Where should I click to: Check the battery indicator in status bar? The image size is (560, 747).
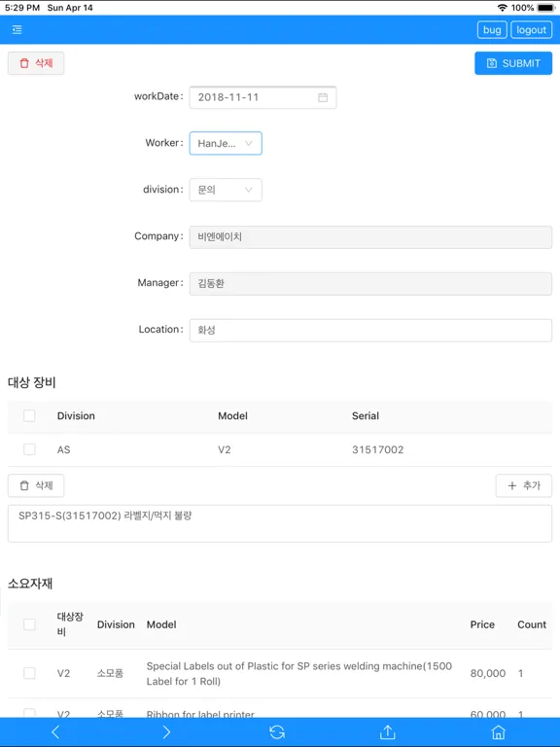click(x=546, y=8)
